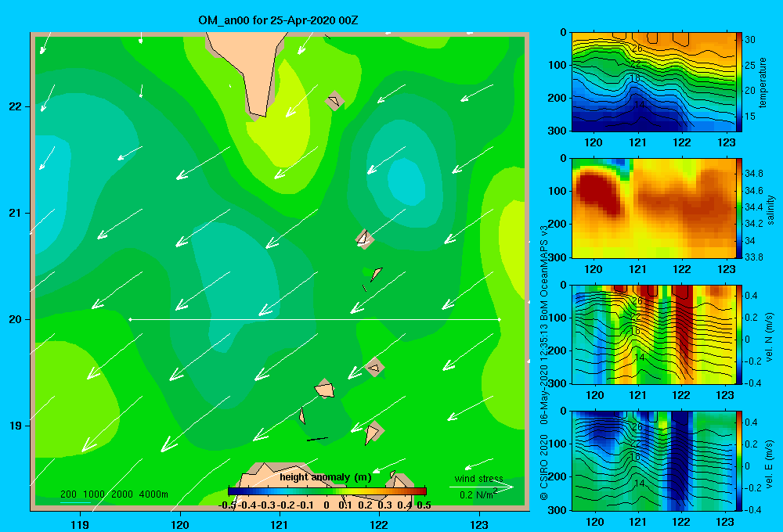
Task: Click the salinity color scale bar
Action: pos(739,208)
